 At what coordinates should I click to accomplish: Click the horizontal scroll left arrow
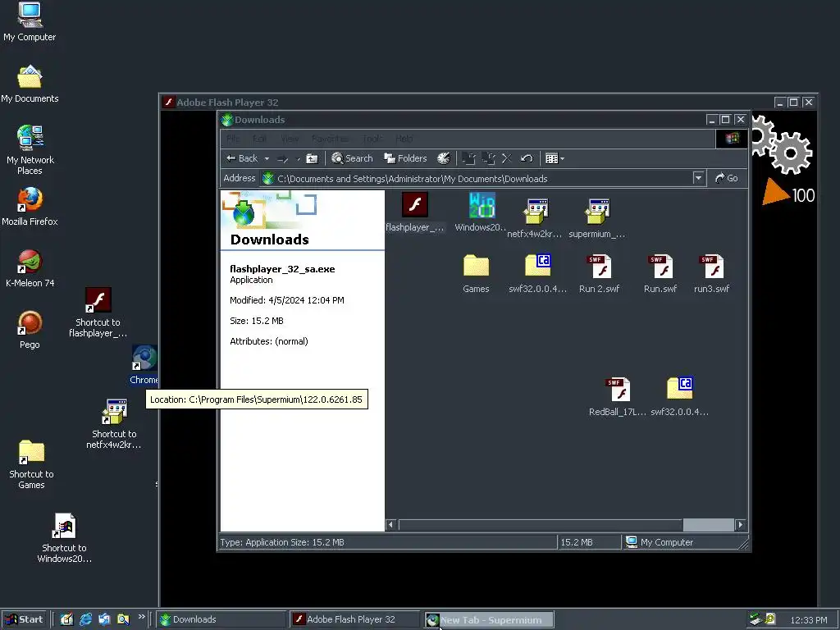(390, 524)
